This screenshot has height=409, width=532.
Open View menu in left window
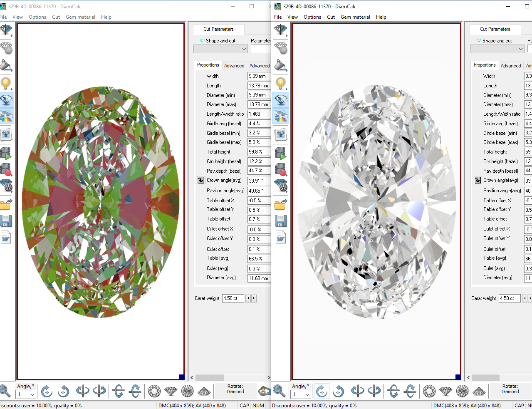point(17,17)
